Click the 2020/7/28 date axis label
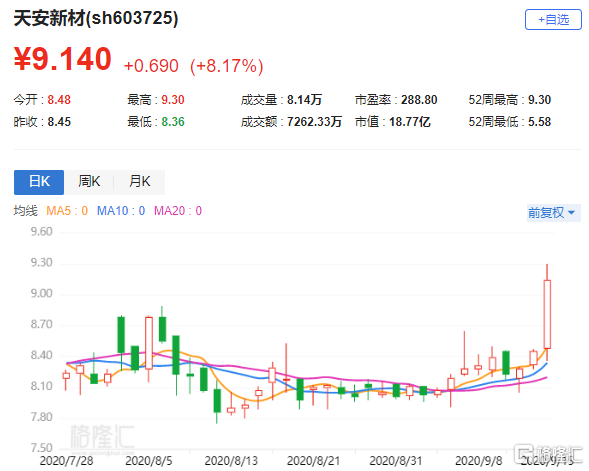 (x=66, y=461)
